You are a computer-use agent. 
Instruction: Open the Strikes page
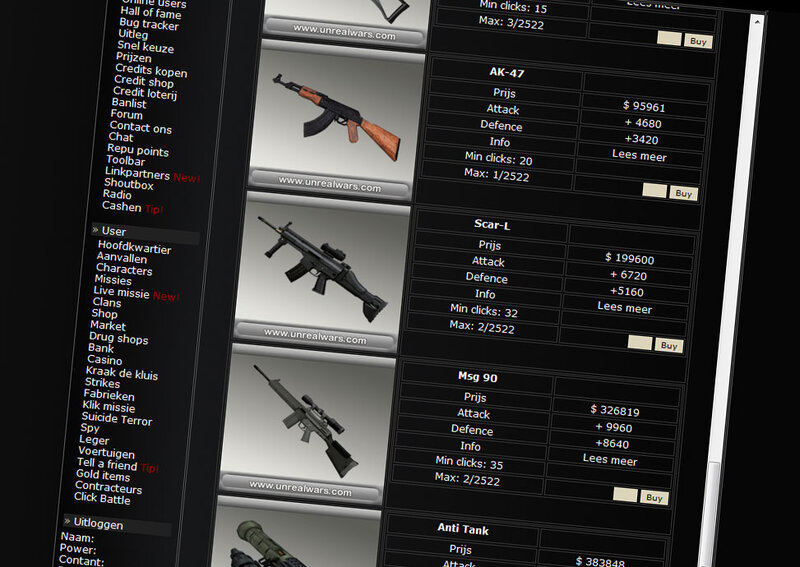(x=102, y=383)
